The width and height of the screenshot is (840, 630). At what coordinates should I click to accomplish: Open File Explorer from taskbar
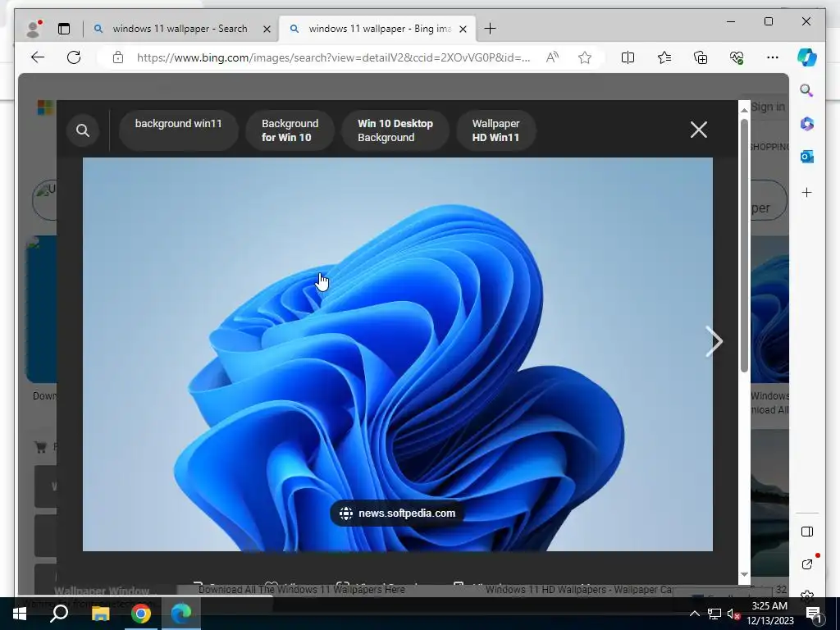coord(100,614)
